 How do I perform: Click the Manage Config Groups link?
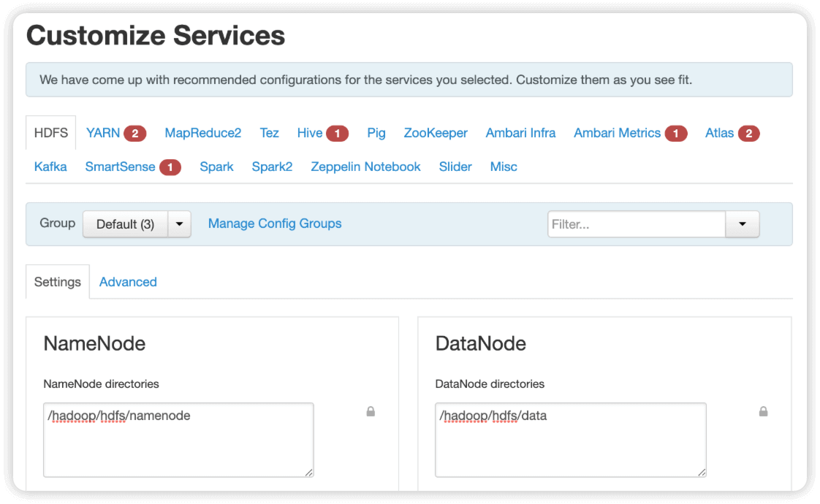pyautogui.click(x=275, y=224)
